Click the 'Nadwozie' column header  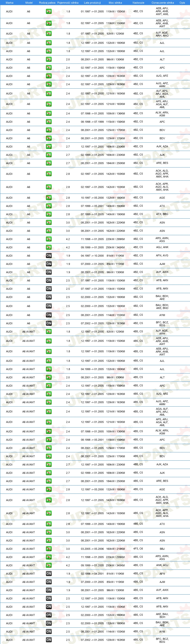[x=138, y=3]
